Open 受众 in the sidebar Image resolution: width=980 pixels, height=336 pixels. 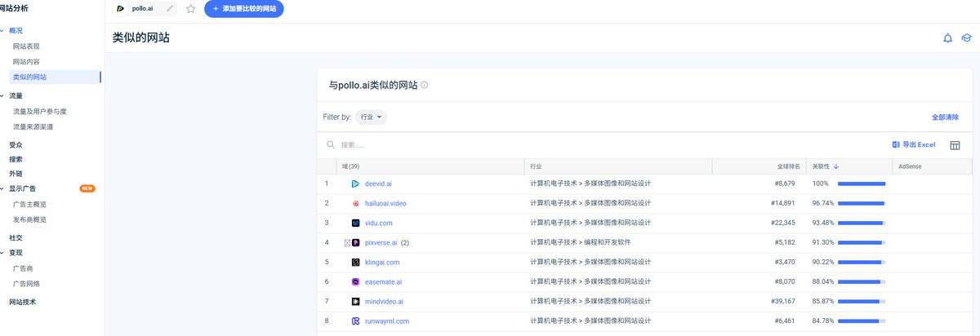point(16,144)
